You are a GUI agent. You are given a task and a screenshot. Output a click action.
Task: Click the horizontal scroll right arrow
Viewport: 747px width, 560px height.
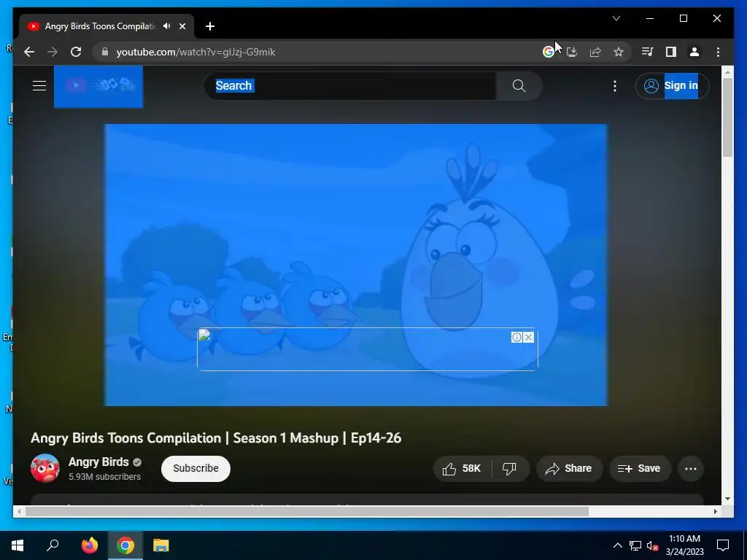pos(715,511)
